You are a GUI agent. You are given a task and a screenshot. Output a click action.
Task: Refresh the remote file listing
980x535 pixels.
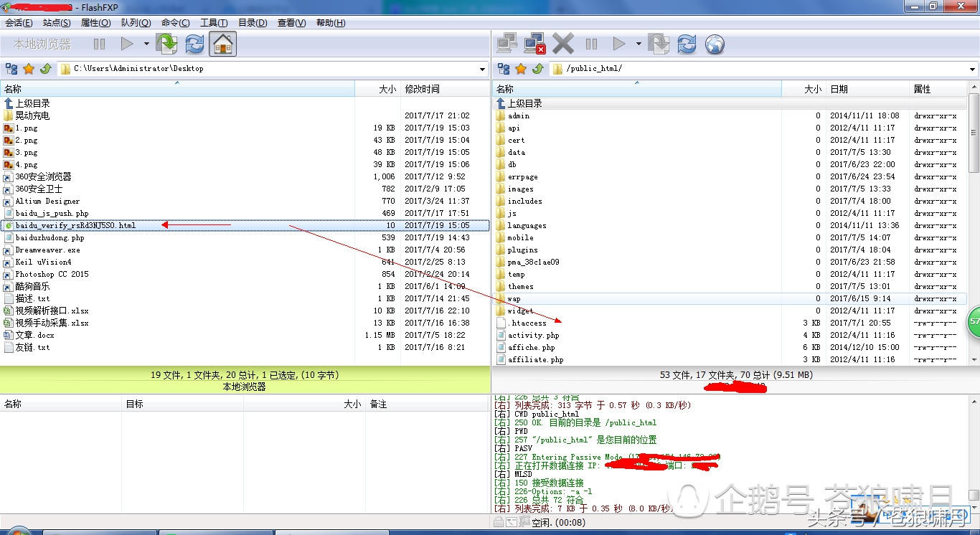click(687, 44)
